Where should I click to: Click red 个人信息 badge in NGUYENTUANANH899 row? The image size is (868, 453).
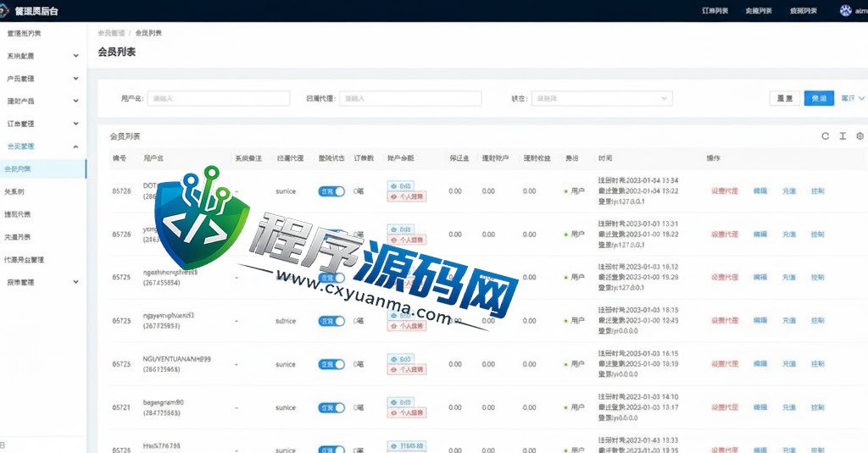click(407, 369)
